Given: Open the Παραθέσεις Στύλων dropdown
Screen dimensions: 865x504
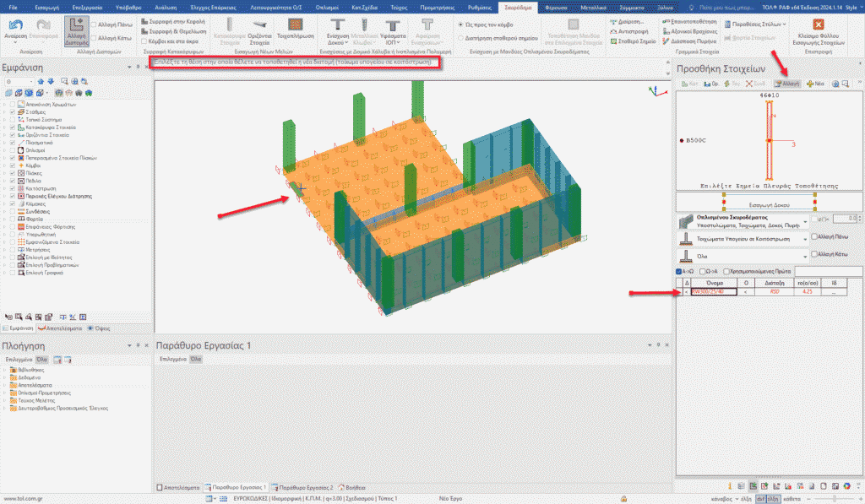Looking at the screenshot, I should [x=758, y=24].
